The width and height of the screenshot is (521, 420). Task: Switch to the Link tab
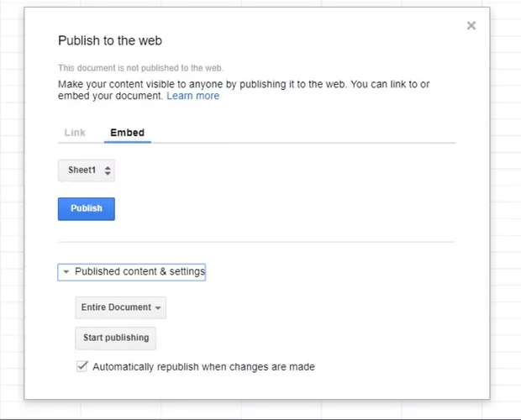pyautogui.click(x=75, y=133)
